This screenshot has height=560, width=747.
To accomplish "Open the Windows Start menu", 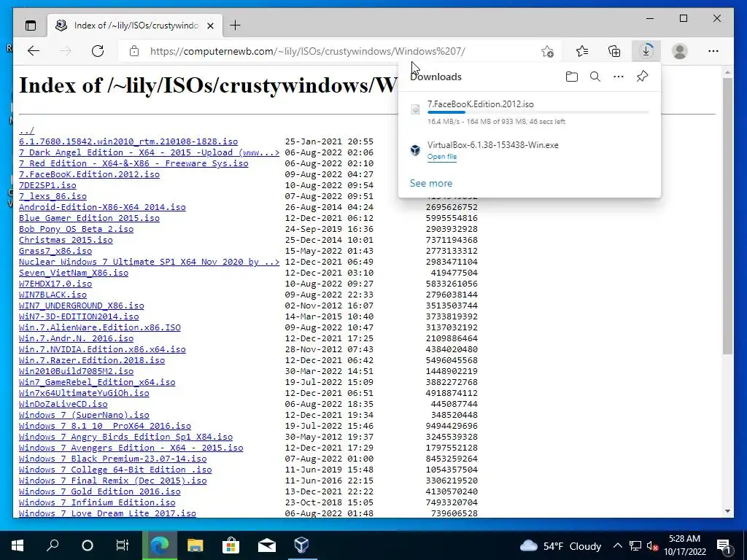I will (18, 545).
